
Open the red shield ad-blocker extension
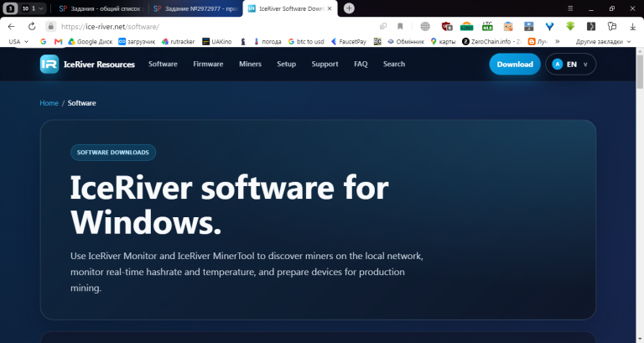pyautogui.click(x=447, y=26)
